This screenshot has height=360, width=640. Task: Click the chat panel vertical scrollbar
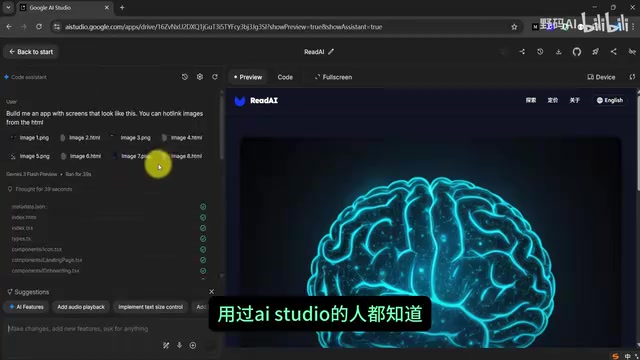[x=222, y=127]
